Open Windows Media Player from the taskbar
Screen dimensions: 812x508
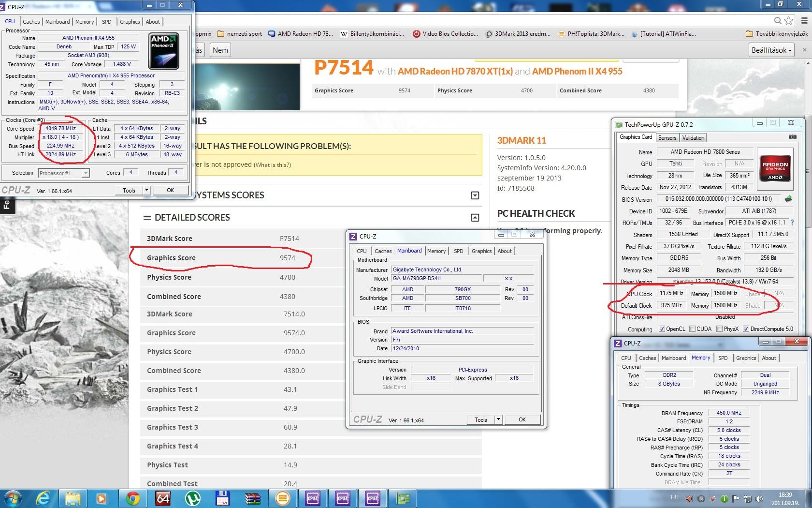point(102,498)
